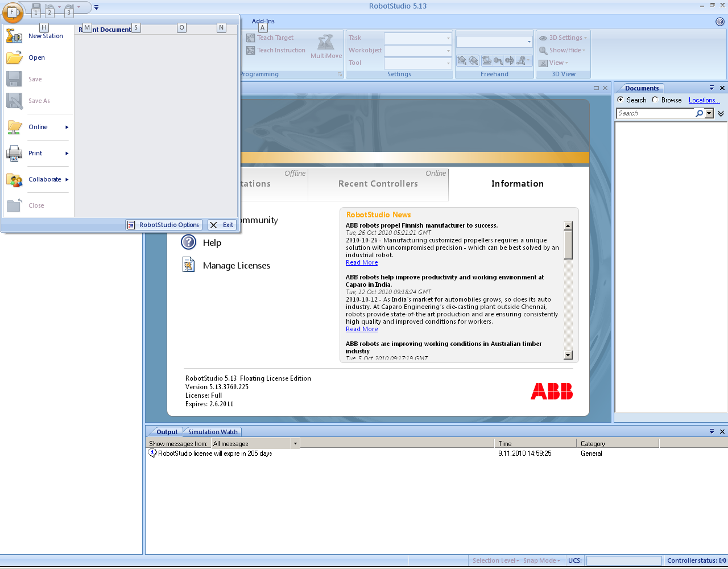728x569 pixels.
Task: Expand the 3D Settings dropdown
Action: point(562,38)
